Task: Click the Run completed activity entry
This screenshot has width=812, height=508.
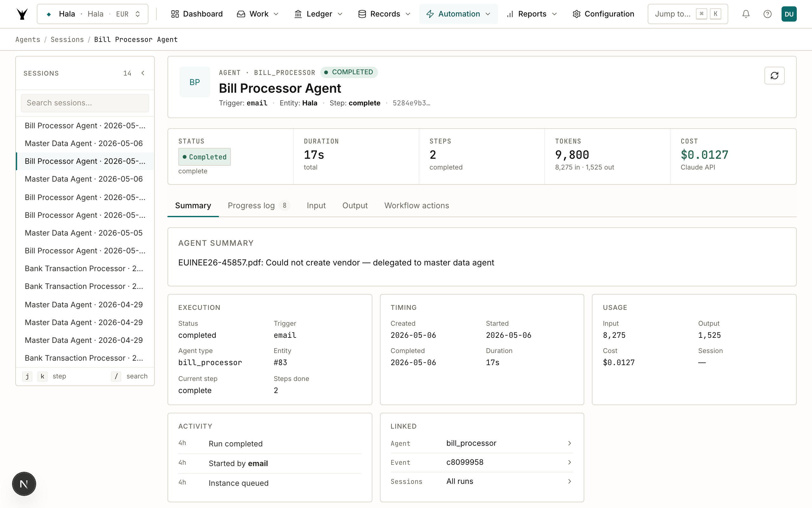Action: click(270, 444)
